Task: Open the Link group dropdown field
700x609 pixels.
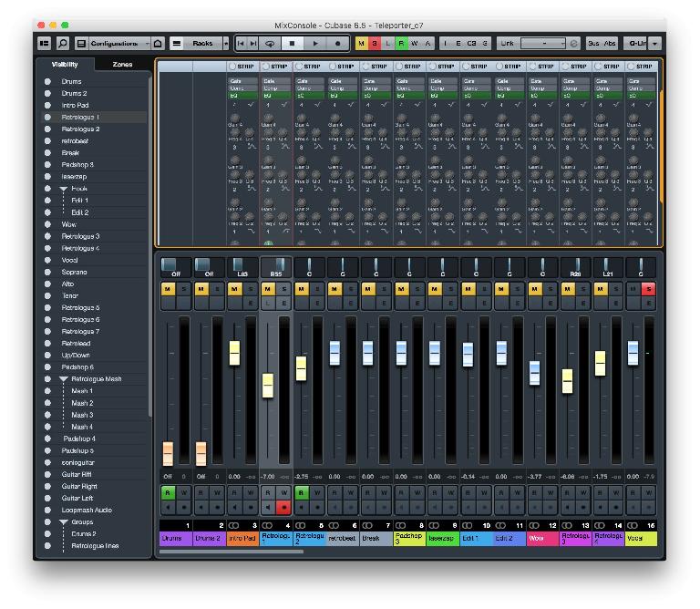Action: (544, 44)
